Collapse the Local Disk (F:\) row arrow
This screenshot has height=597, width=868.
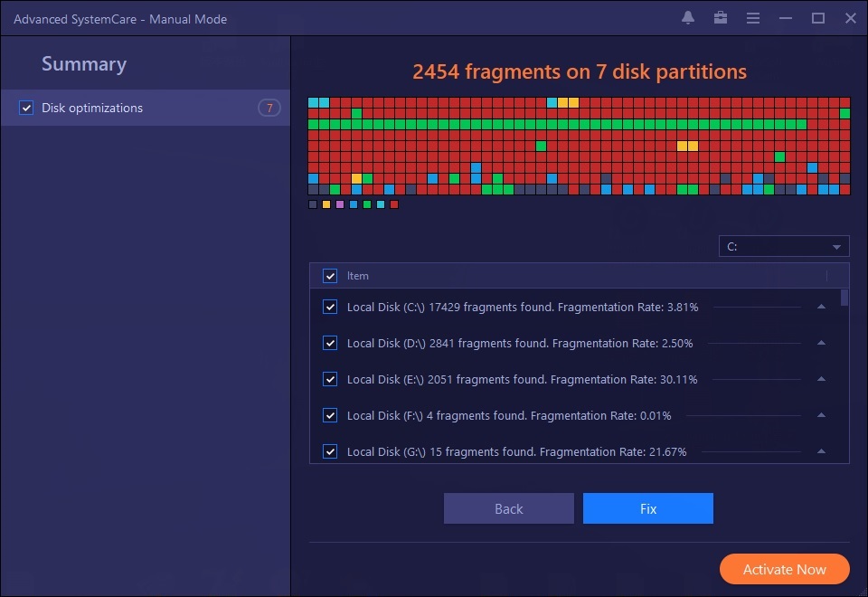[x=822, y=415]
